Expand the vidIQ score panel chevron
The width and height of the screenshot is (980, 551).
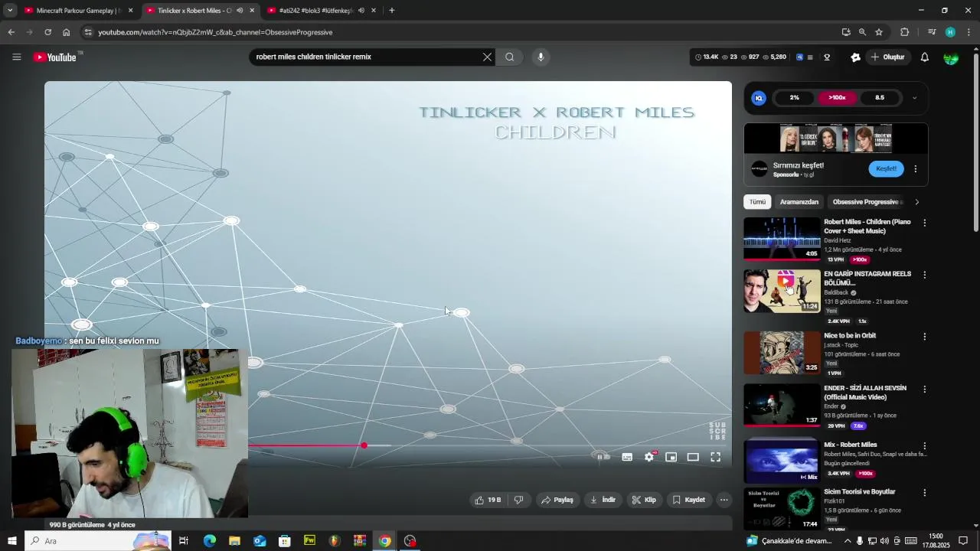914,98
